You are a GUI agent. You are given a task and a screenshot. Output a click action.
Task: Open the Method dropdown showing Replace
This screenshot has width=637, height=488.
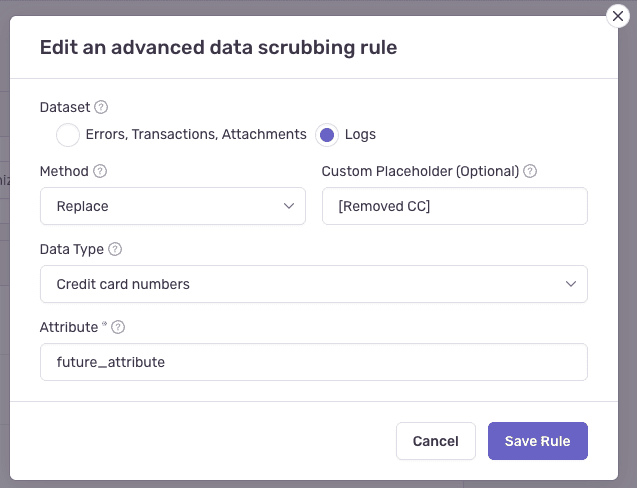click(173, 206)
